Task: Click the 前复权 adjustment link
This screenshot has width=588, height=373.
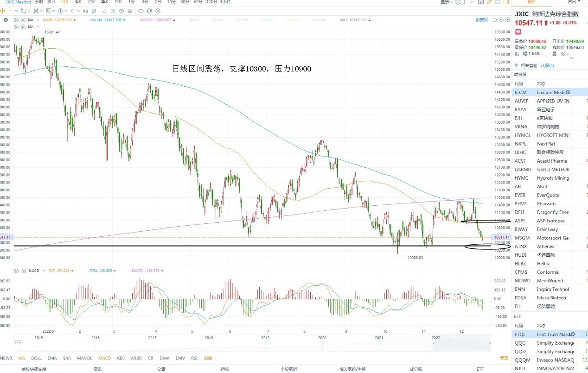Action: [x=482, y=20]
